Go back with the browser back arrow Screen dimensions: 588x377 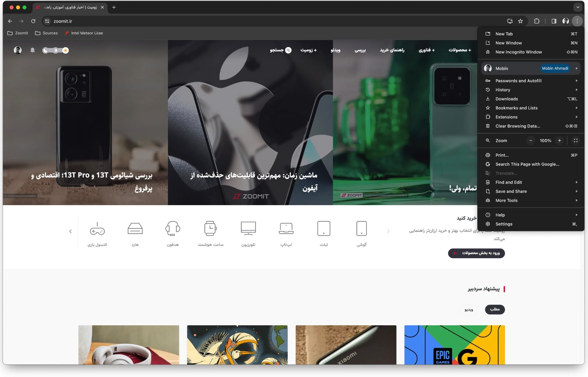click(10, 21)
